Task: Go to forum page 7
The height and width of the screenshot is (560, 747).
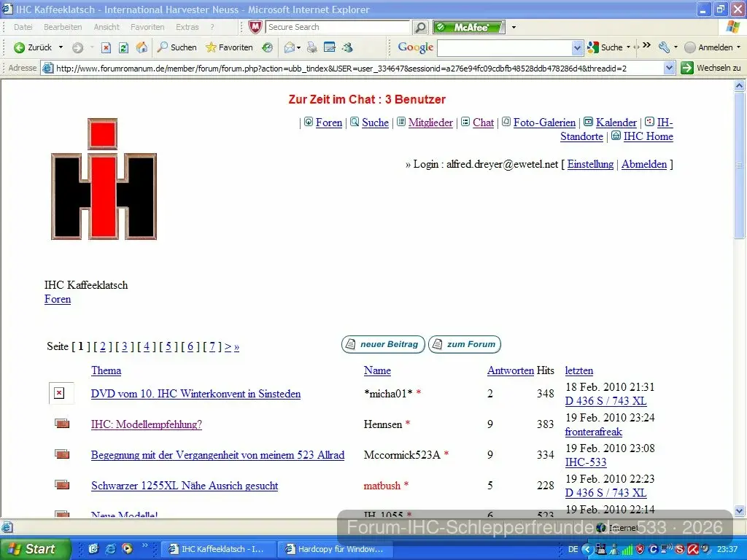Action: pos(212,346)
